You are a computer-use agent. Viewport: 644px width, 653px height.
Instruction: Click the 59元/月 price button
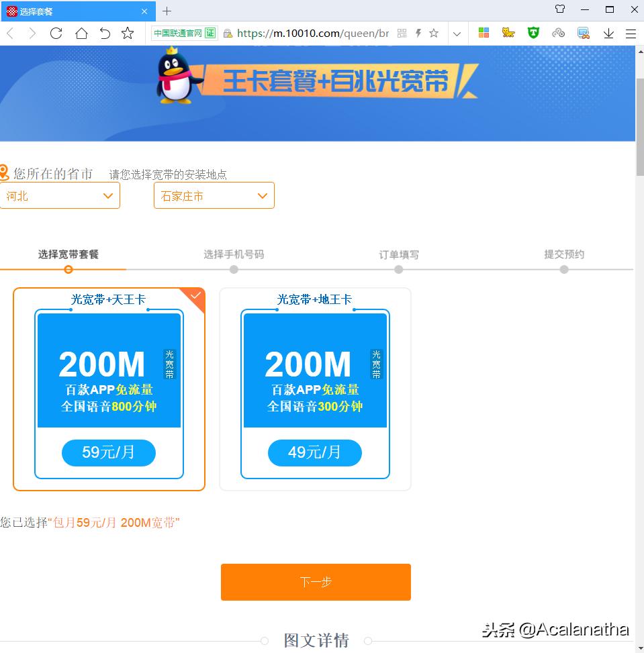pos(108,453)
